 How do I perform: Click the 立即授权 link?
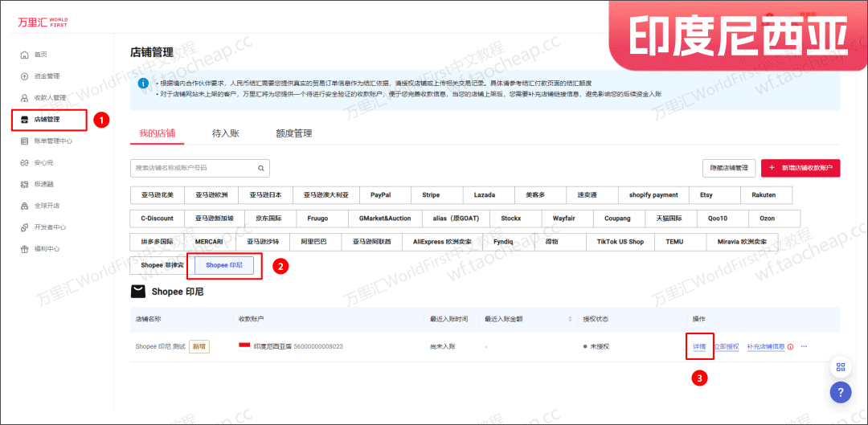click(x=726, y=347)
